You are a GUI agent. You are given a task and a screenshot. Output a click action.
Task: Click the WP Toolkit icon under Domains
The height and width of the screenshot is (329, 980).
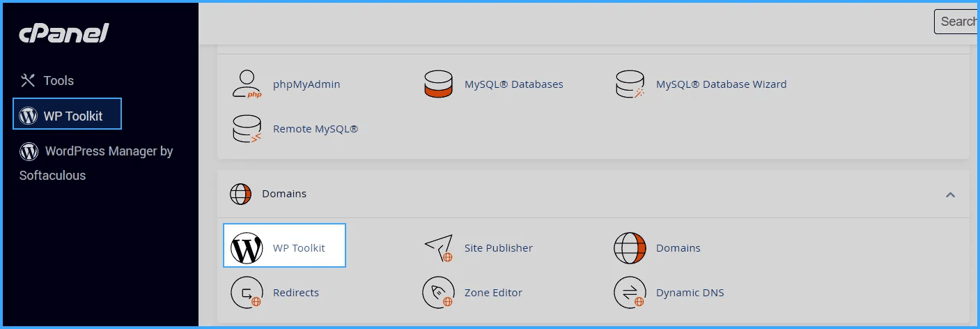click(247, 248)
